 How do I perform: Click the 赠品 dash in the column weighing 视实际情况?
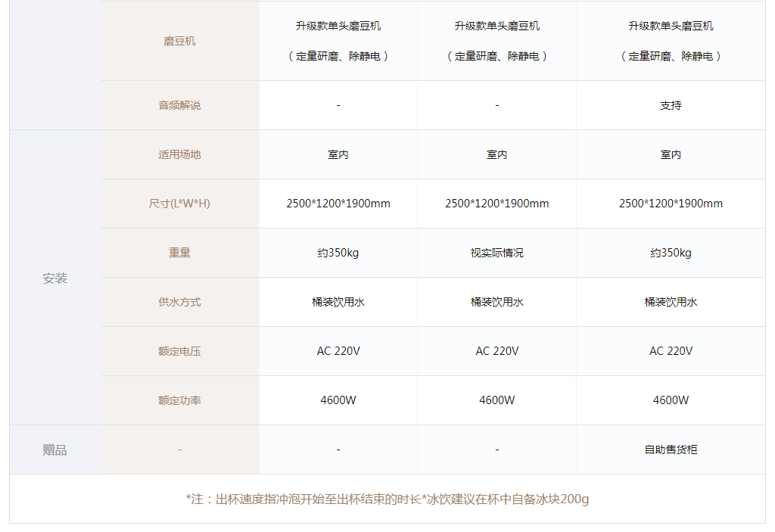496,450
